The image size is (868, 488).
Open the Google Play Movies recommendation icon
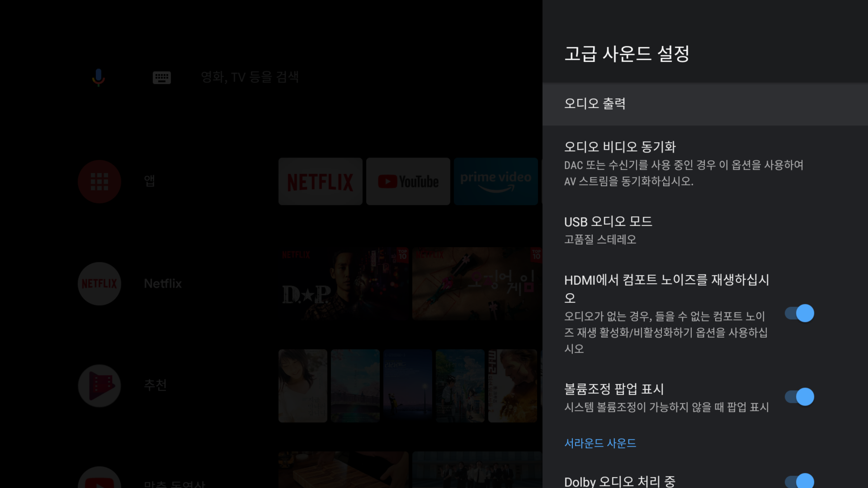coord(99,386)
